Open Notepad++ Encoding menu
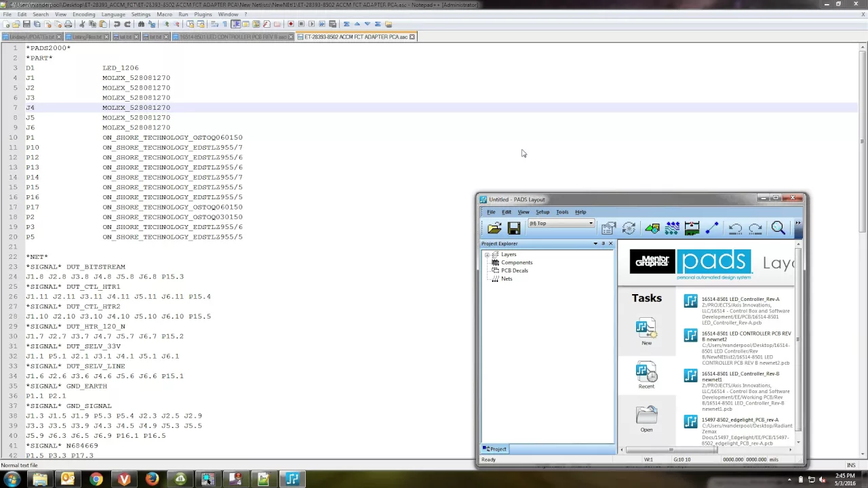 [84, 14]
